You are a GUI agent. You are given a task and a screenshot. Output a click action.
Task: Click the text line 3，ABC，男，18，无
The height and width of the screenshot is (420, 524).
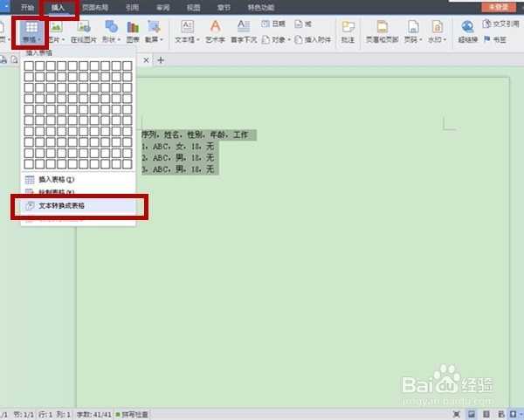[178, 169]
